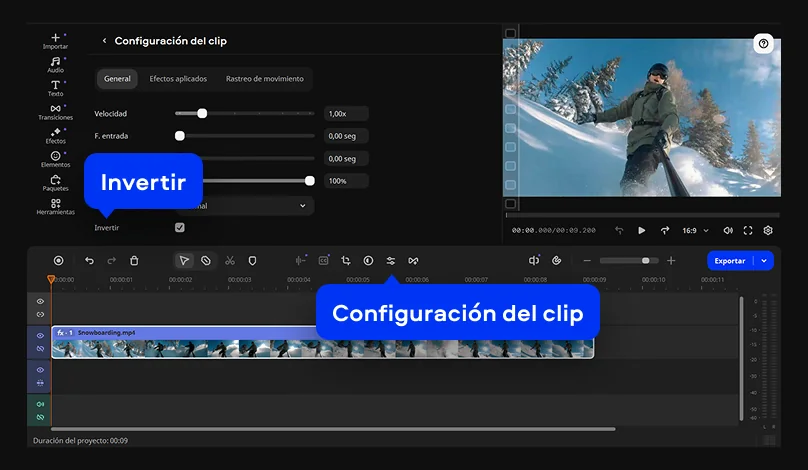Open the Herramientas panel
This screenshot has height=470, width=808.
pos(55,206)
